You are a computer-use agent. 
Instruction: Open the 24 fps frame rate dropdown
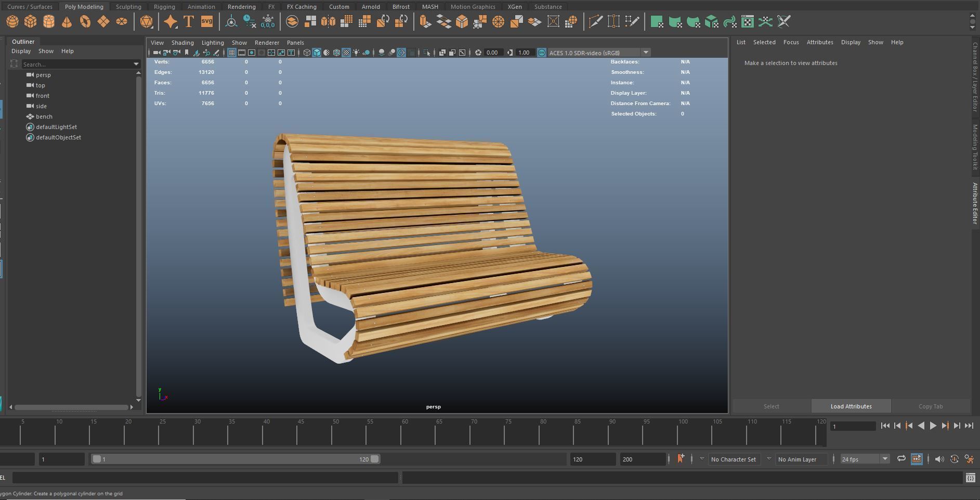[x=865, y=459]
